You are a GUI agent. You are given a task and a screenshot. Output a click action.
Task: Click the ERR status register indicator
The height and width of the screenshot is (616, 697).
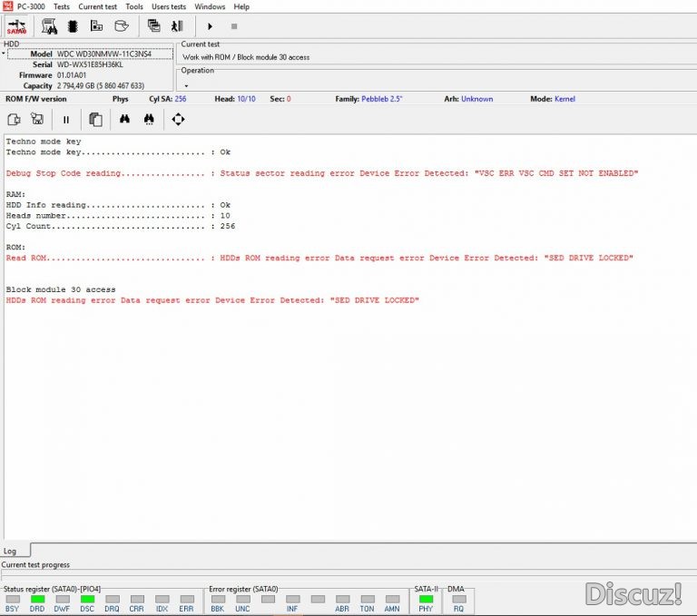coord(187,599)
